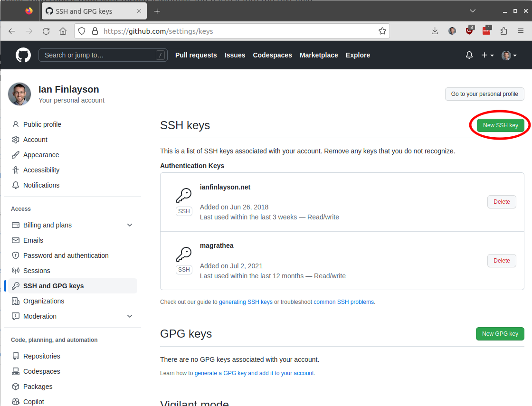Click the GitHub Octocat logo

pyautogui.click(x=23, y=55)
